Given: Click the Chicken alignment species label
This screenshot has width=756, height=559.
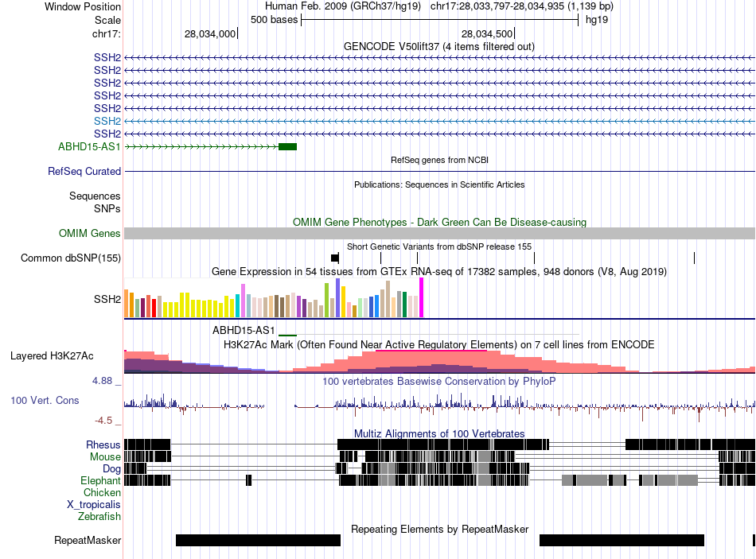Looking at the screenshot, I should coord(102,492).
